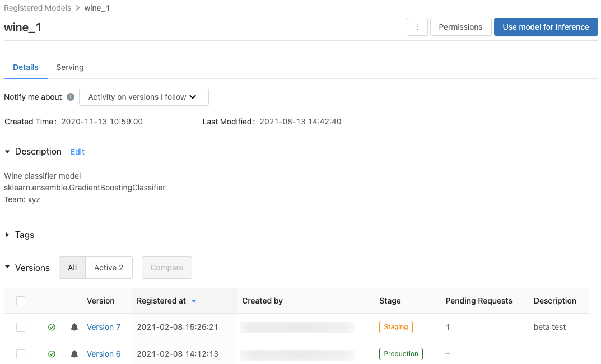Viewport: 601px width, 364px height.
Task: Click the orange Staging stage badge
Action: (x=395, y=327)
